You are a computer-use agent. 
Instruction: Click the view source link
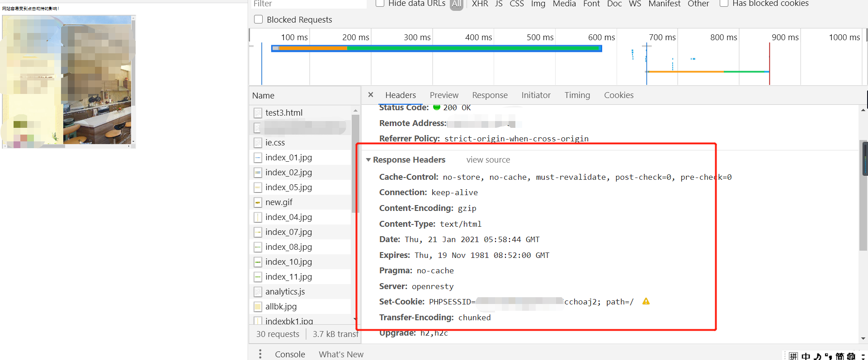pos(488,160)
